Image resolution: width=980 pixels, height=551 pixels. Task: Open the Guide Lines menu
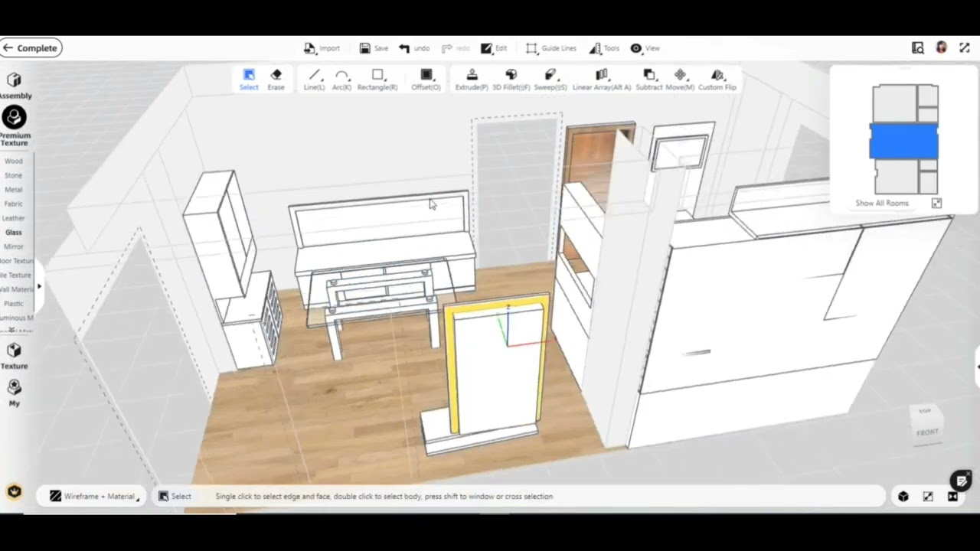point(551,48)
